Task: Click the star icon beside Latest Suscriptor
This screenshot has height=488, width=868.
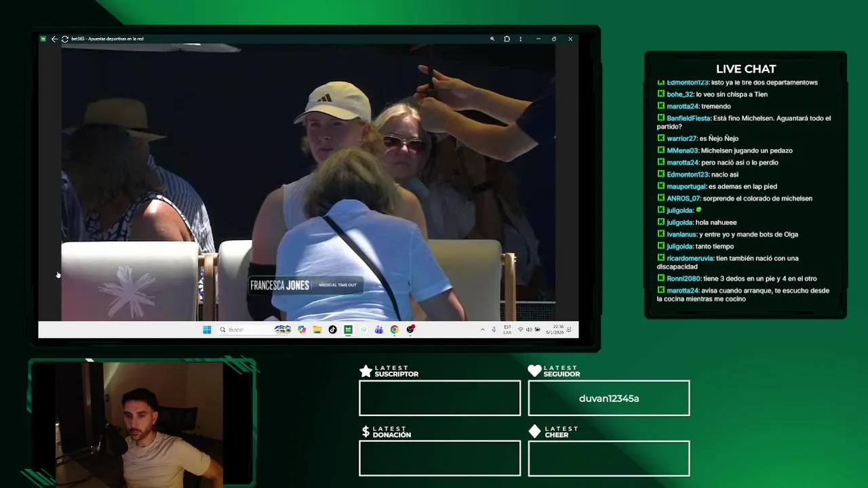Action: [x=366, y=371]
